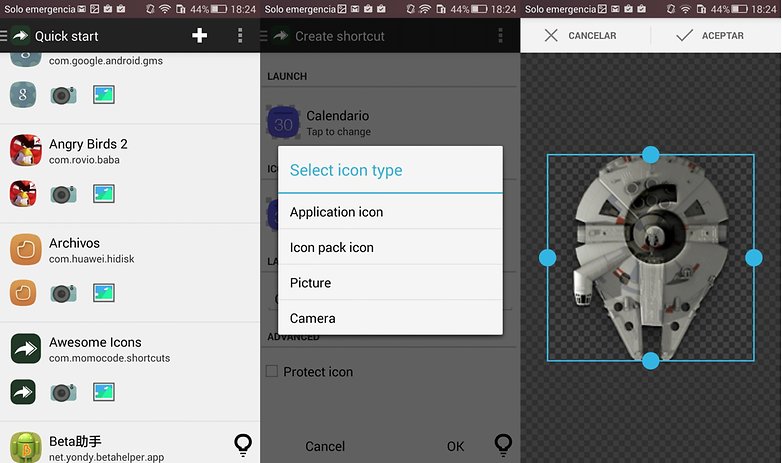Tap camera icon under com.google.android.gms
782x463 pixels.
click(63, 95)
